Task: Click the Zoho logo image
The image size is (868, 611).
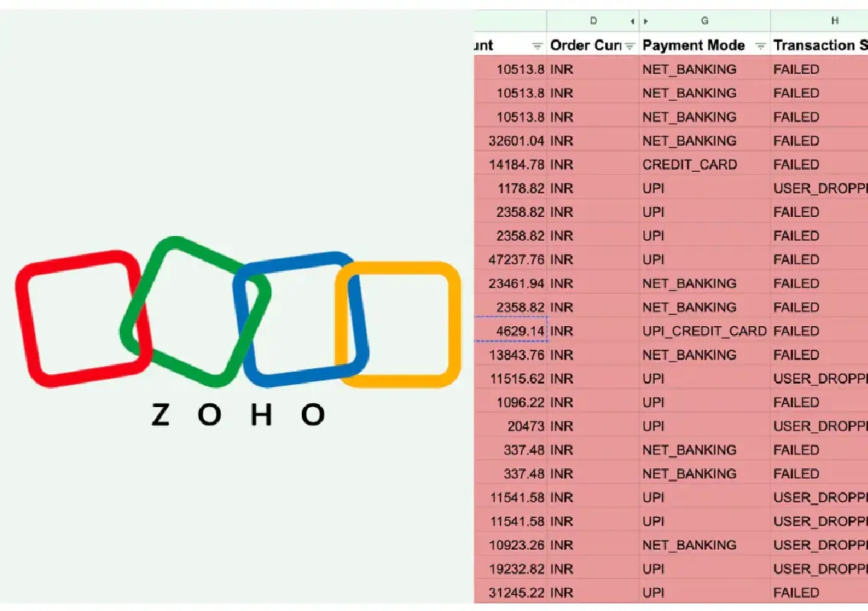Action: (x=238, y=332)
